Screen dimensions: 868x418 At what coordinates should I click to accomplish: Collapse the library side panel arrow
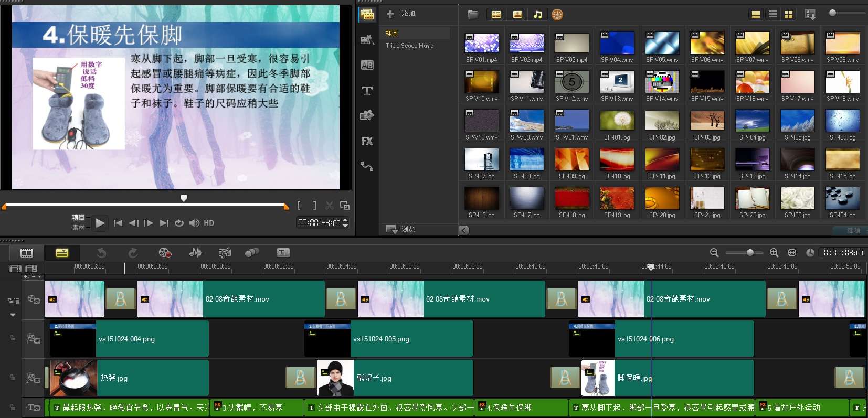tap(464, 230)
